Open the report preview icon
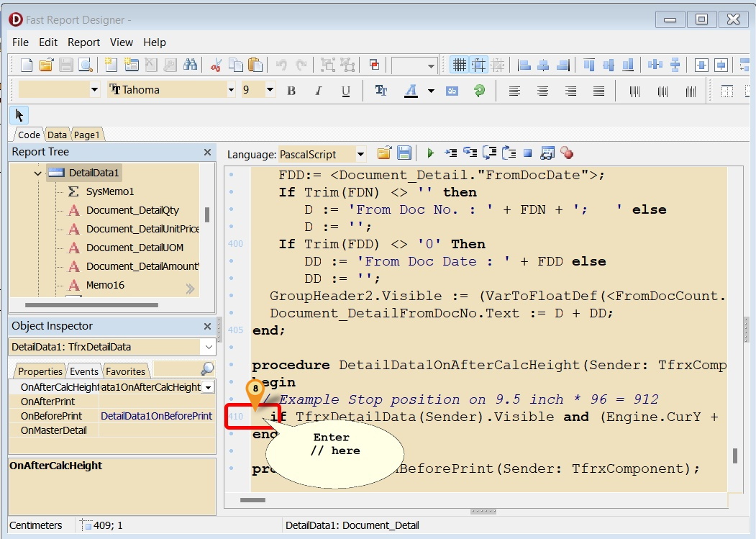756x539 pixels. 84,64
